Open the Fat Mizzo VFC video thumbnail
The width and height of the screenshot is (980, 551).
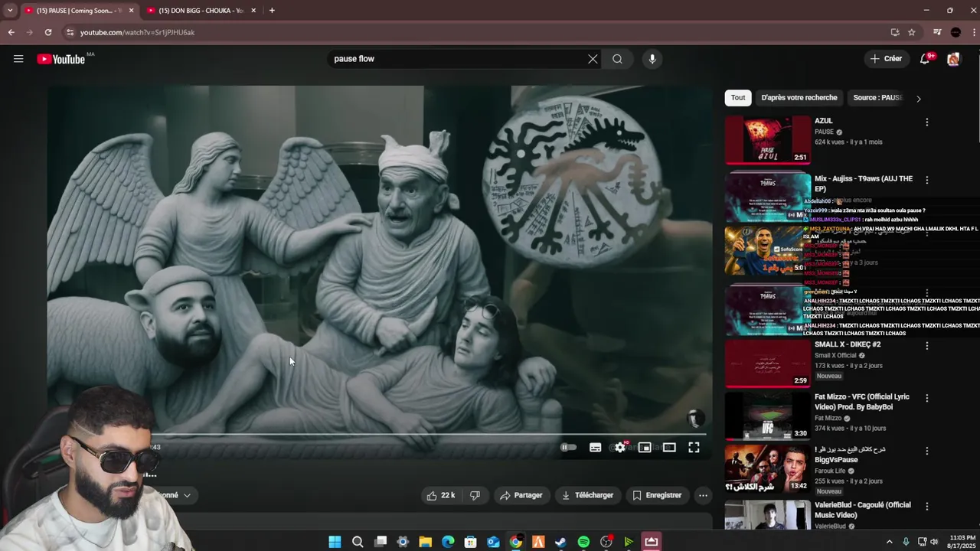pyautogui.click(x=768, y=416)
